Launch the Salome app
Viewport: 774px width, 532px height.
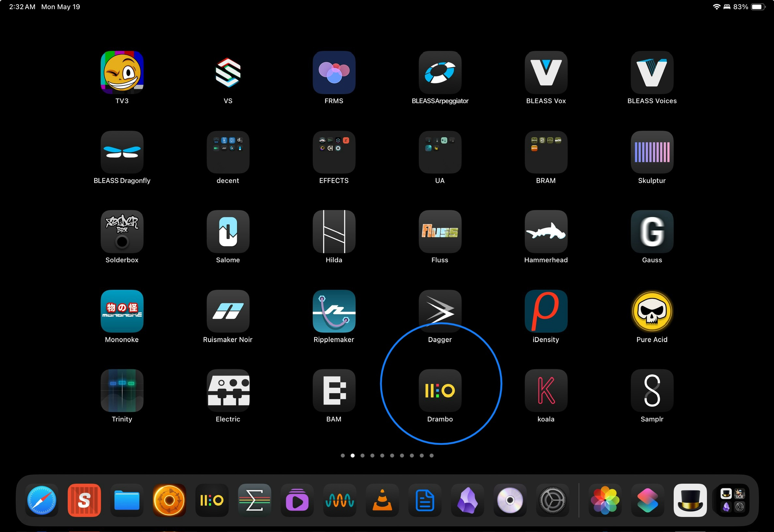[228, 231]
